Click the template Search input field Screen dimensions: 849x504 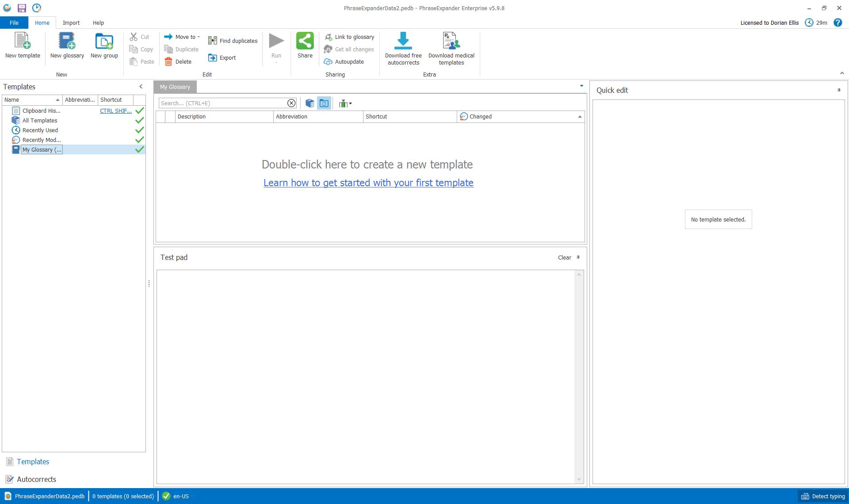[223, 103]
